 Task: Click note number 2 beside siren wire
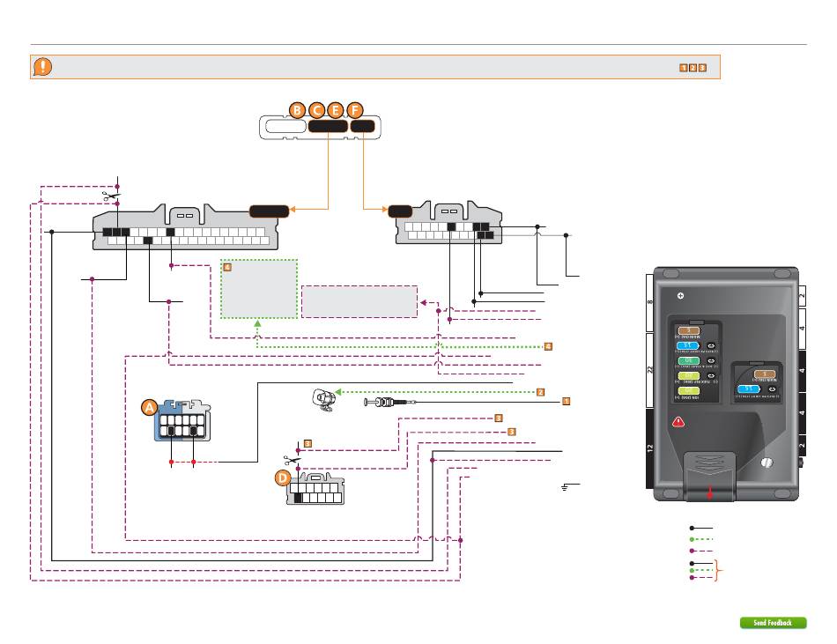(540, 392)
